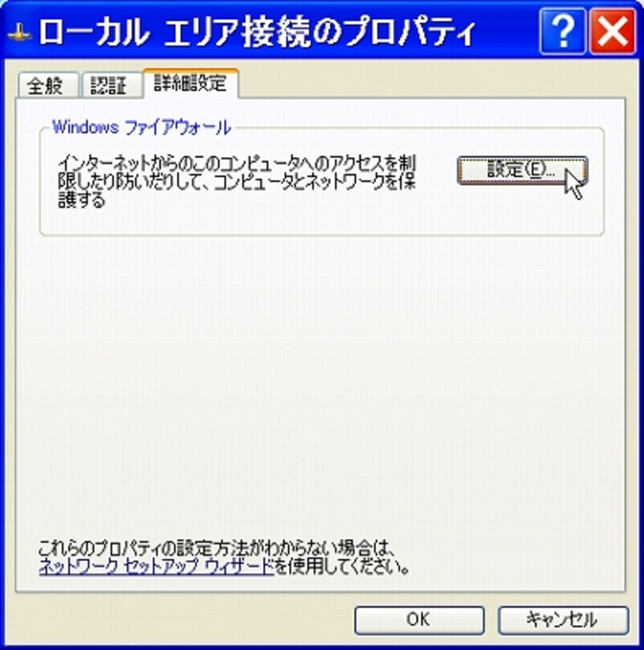Click the ローカル エリア接続のプロパティ title bar text
The image size is (644, 650).
(x=257, y=33)
